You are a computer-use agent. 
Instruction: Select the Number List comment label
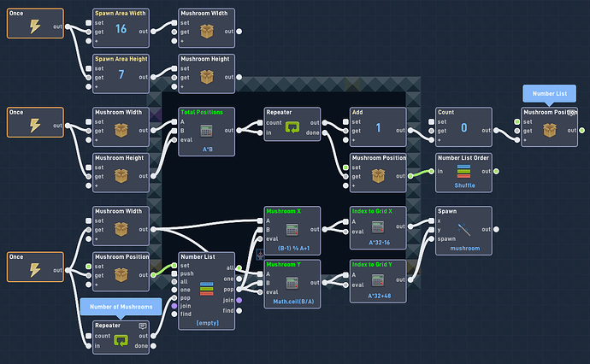(x=549, y=94)
